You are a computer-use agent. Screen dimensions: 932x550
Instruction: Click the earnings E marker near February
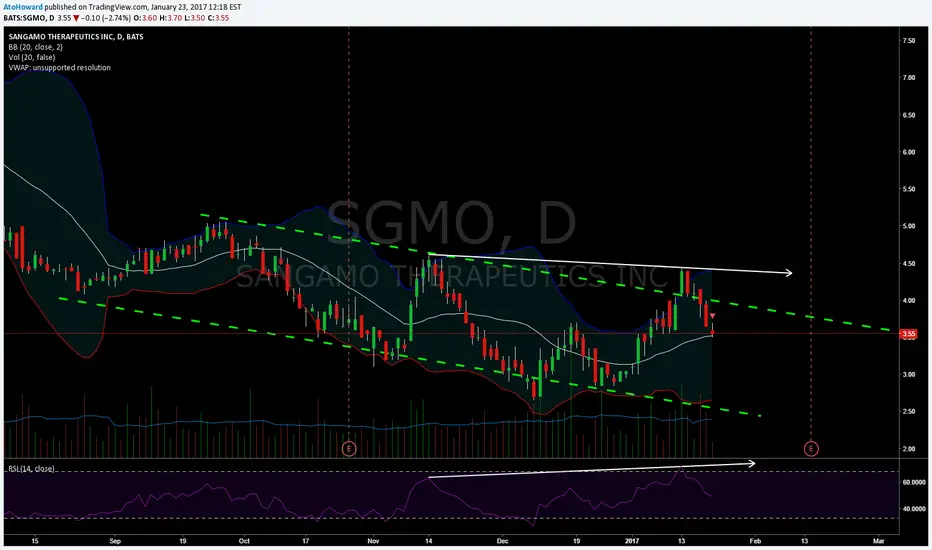(811, 448)
